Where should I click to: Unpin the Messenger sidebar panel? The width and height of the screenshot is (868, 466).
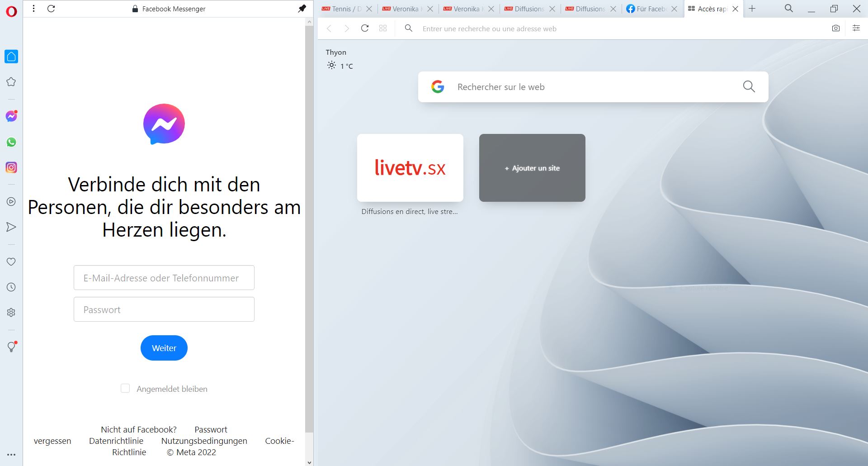[x=302, y=9]
